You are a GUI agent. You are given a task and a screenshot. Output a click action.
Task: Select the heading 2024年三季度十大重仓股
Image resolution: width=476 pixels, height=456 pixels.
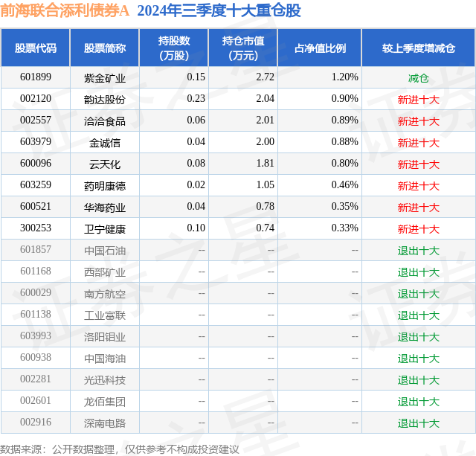[x=219, y=10]
